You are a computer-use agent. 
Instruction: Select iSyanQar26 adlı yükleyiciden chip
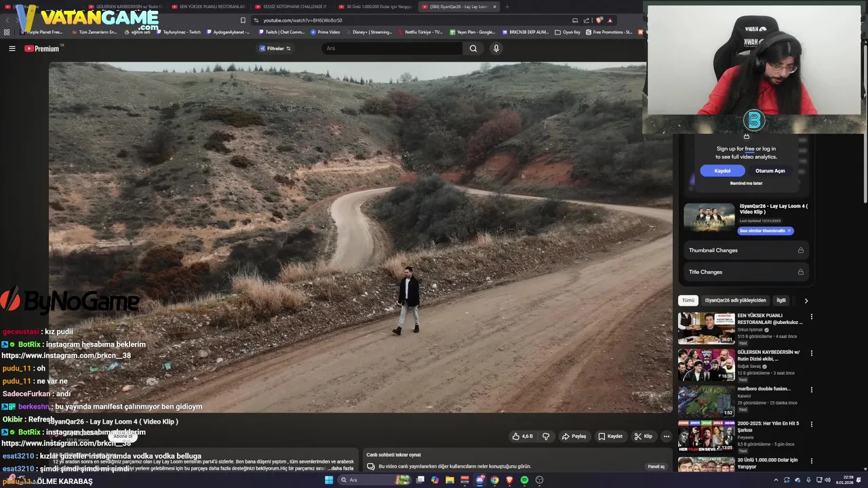point(735,300)
